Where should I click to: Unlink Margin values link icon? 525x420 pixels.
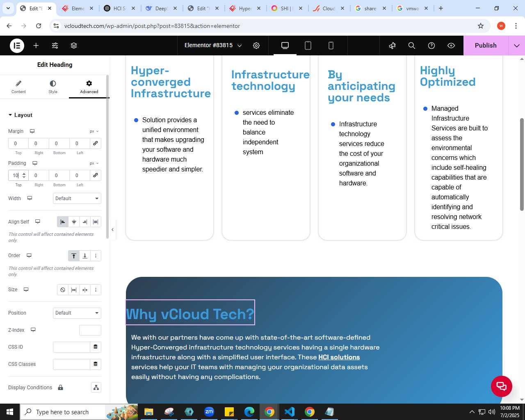coord(96,143)
